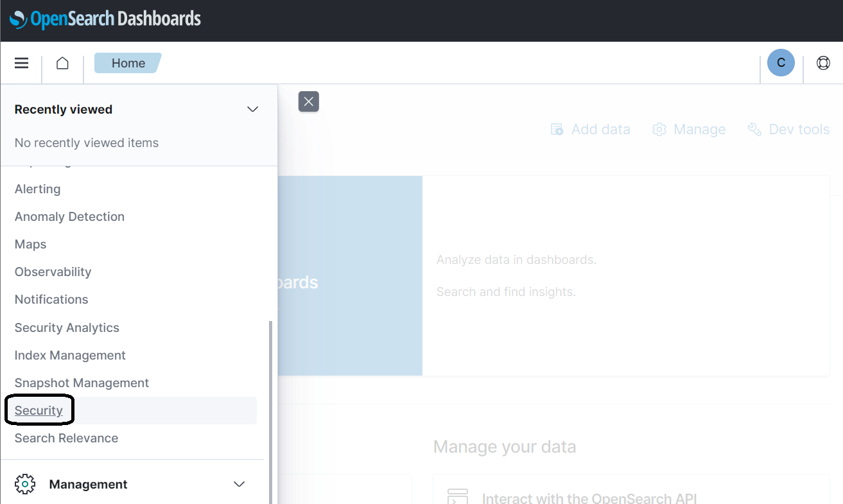The width and height of the screenshot is (843, 504).
Task: Click the sidebar navigation scrollbar
Action: point(270,412)
